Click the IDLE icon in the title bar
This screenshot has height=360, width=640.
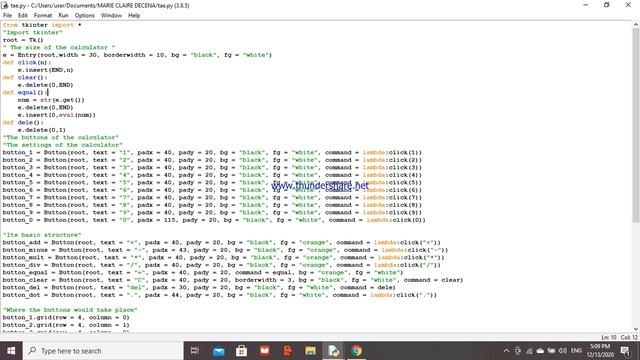coord(5,5)
